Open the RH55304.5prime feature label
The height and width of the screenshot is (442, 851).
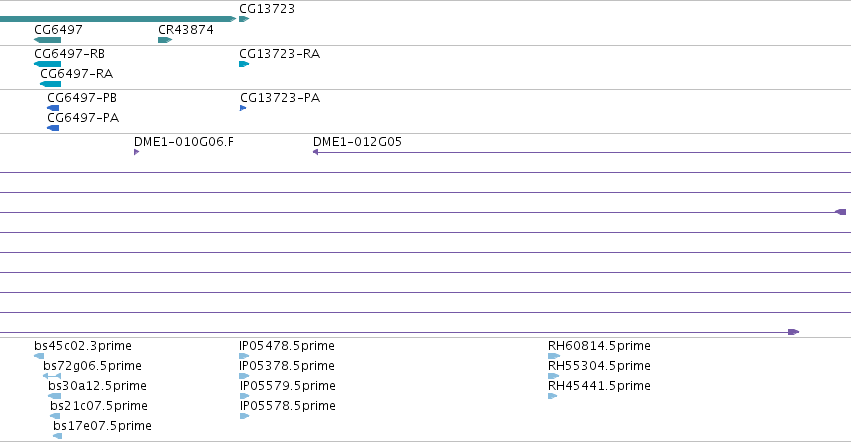599,366
